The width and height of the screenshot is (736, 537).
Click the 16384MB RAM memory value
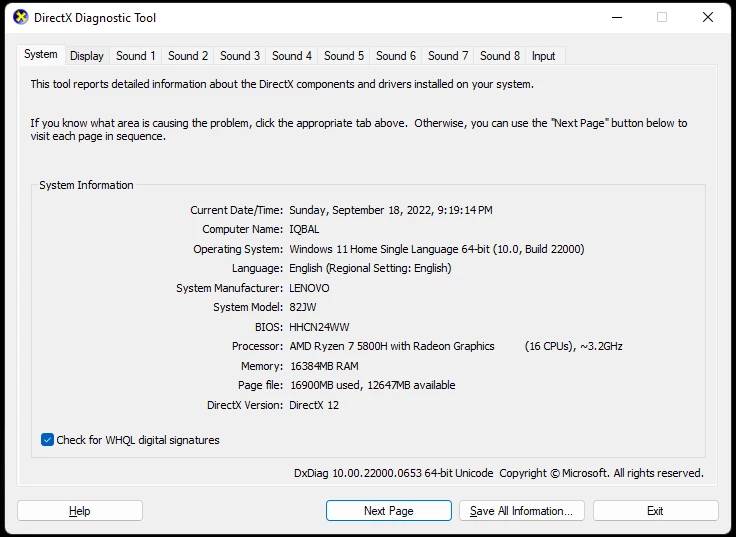tap(324, 366)
